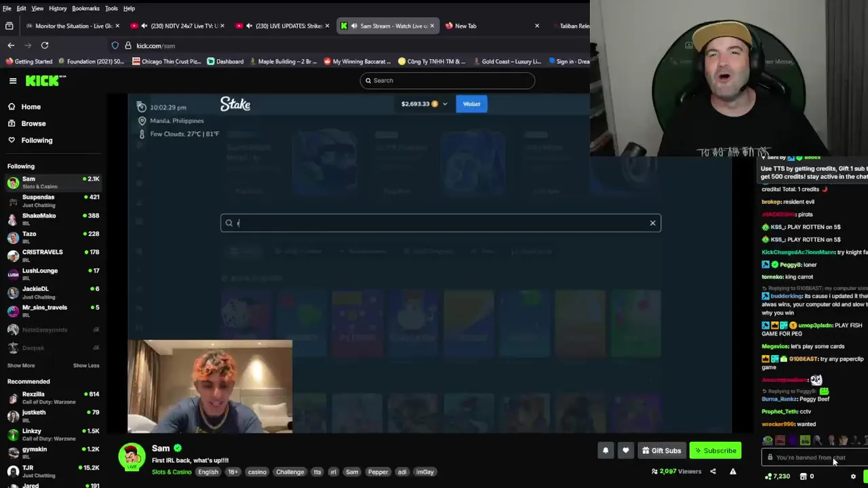Click Sam's channel avatar
The width and height of the screenshot is (868, 488).
[132, 457]
